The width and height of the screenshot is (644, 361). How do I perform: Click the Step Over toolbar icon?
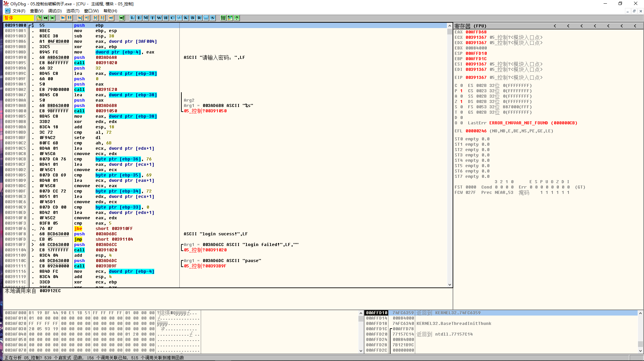87,18
